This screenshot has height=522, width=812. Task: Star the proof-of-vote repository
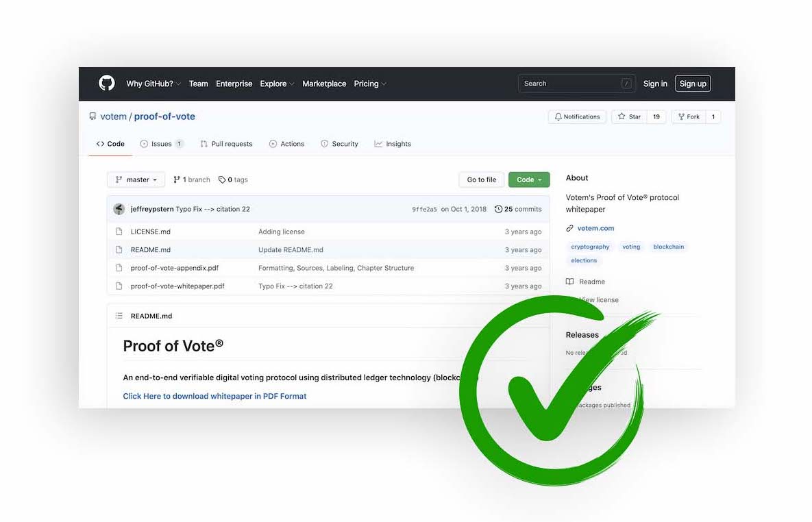click(x=629, y=116)
